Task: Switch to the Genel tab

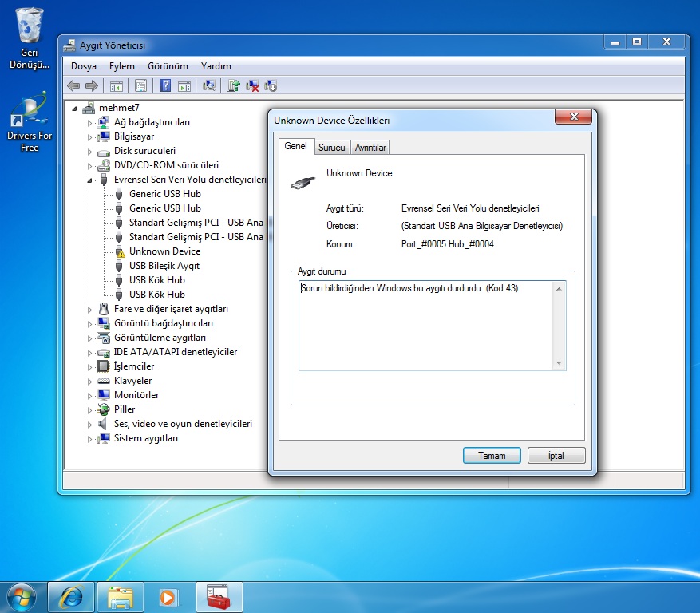Action: click(295, 146)
